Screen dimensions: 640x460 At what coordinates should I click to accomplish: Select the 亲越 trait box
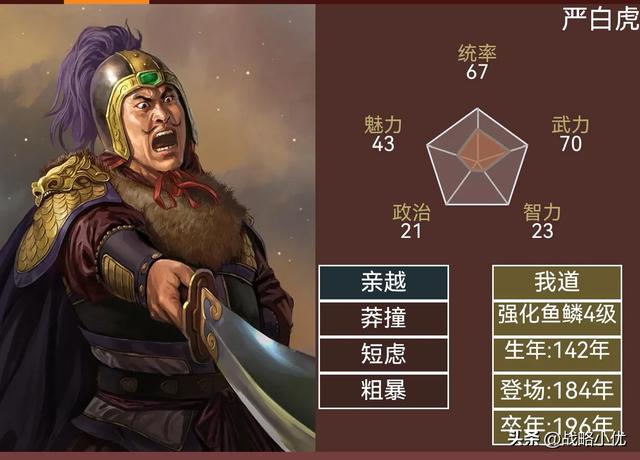tap(384, 282)
